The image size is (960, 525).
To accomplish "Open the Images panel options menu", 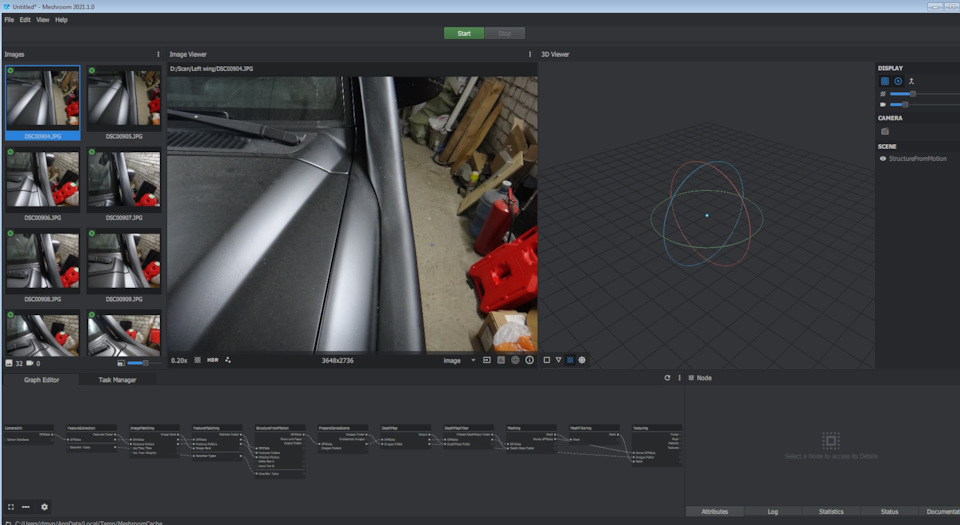I will (x=158, y=54).
